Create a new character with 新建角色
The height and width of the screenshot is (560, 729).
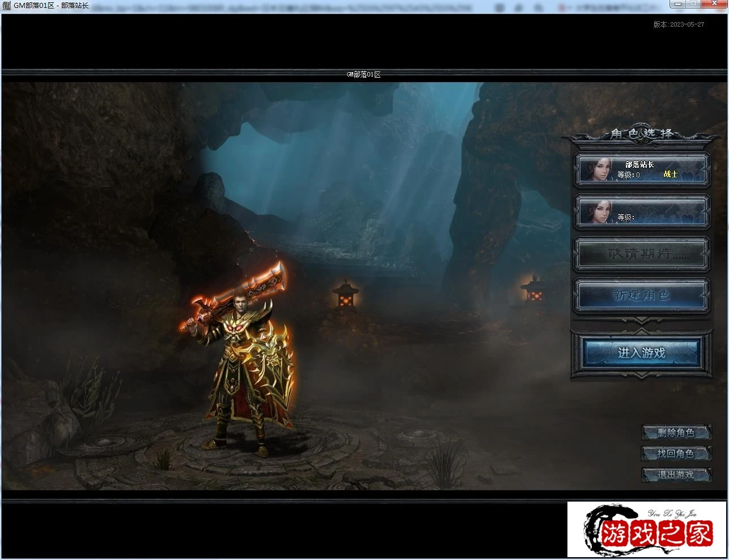642,295
